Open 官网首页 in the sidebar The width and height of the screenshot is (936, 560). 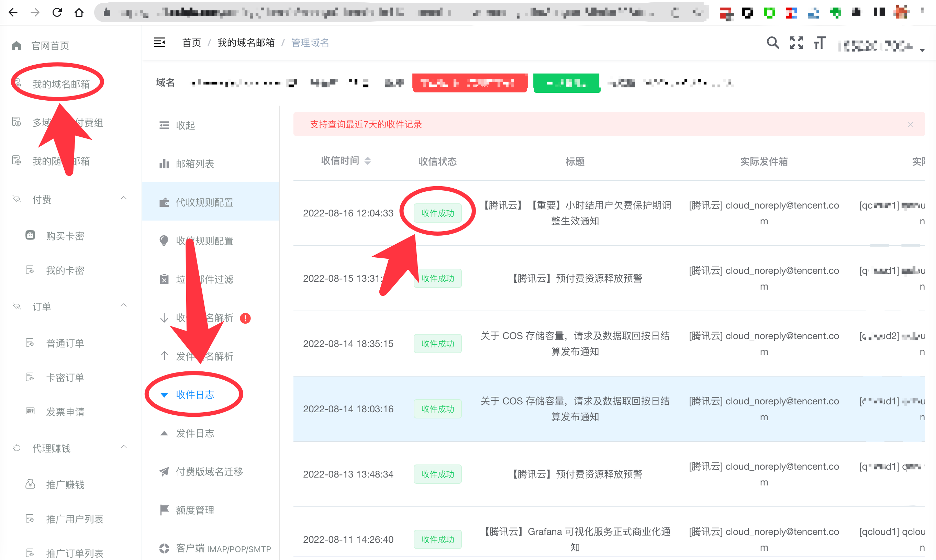pyautogui.click(x=50, y=46)
